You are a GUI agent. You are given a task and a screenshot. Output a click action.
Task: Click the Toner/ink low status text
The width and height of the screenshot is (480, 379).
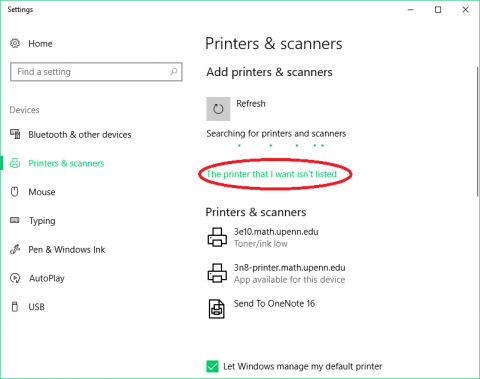tap(261, 244)
